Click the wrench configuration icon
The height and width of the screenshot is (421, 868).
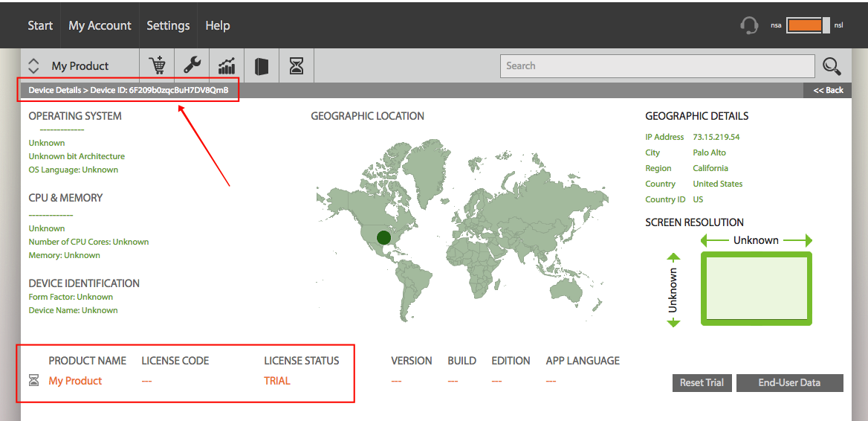192,66
